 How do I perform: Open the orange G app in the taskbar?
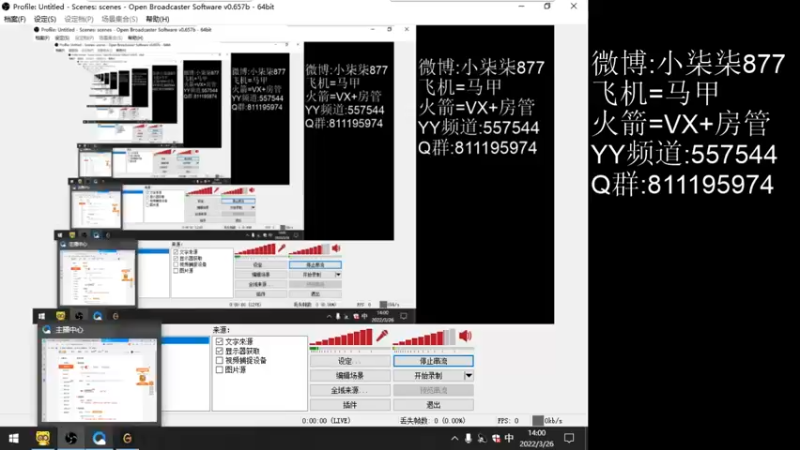tap(127, 438)
